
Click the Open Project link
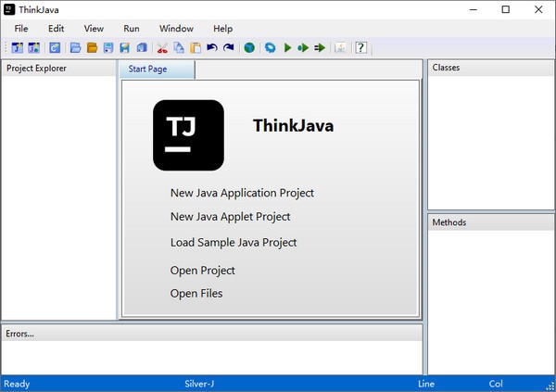point(203,271)
